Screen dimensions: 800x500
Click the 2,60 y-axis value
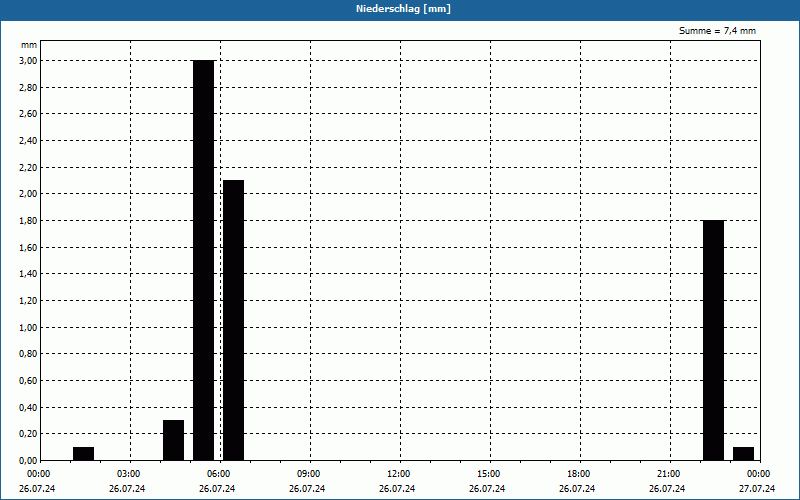[x=28, y=114]
